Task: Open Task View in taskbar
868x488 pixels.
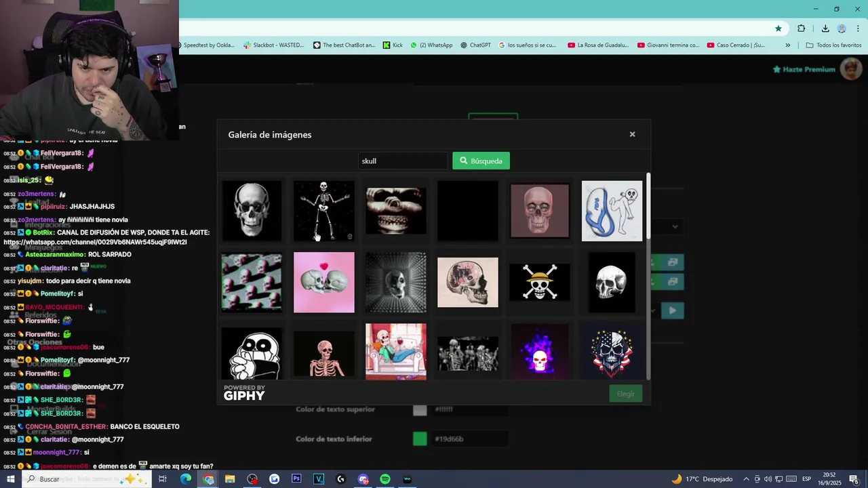Action: coord(163,479)
